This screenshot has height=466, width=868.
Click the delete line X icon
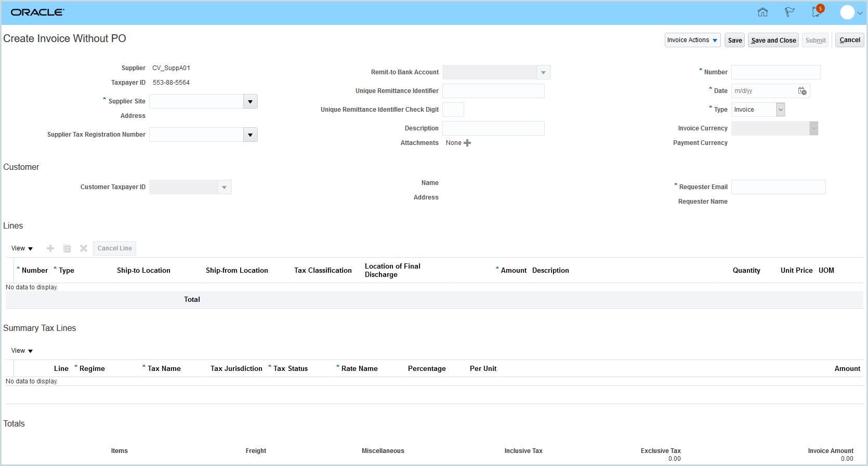83,248
